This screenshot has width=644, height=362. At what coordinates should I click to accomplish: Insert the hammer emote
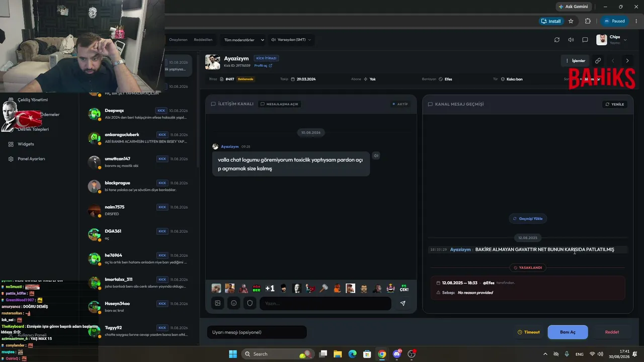coord(324,289)
